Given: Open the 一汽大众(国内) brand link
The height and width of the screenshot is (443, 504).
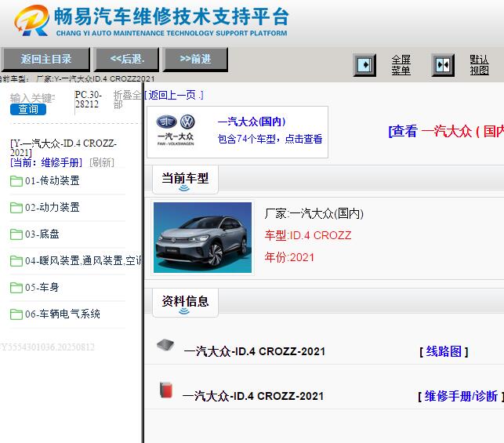Looking at the screenshot, I should 252,122.
